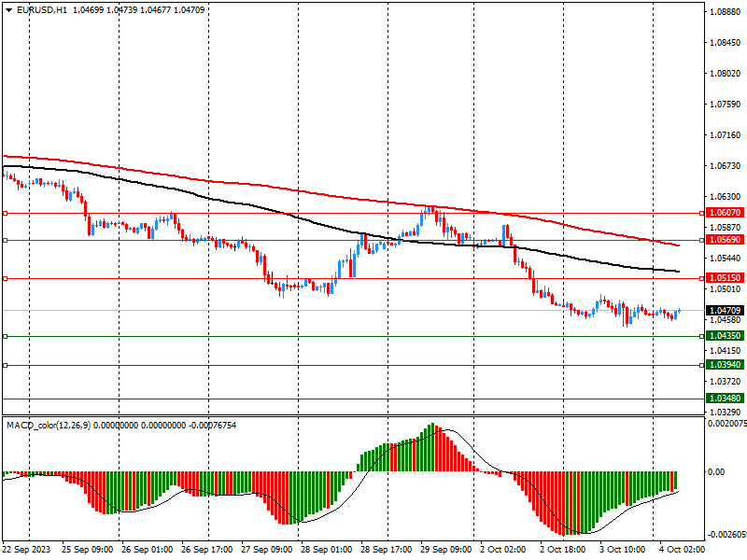
Task: Click the green 1.03480 price label
Action: [x=725, y=399]
